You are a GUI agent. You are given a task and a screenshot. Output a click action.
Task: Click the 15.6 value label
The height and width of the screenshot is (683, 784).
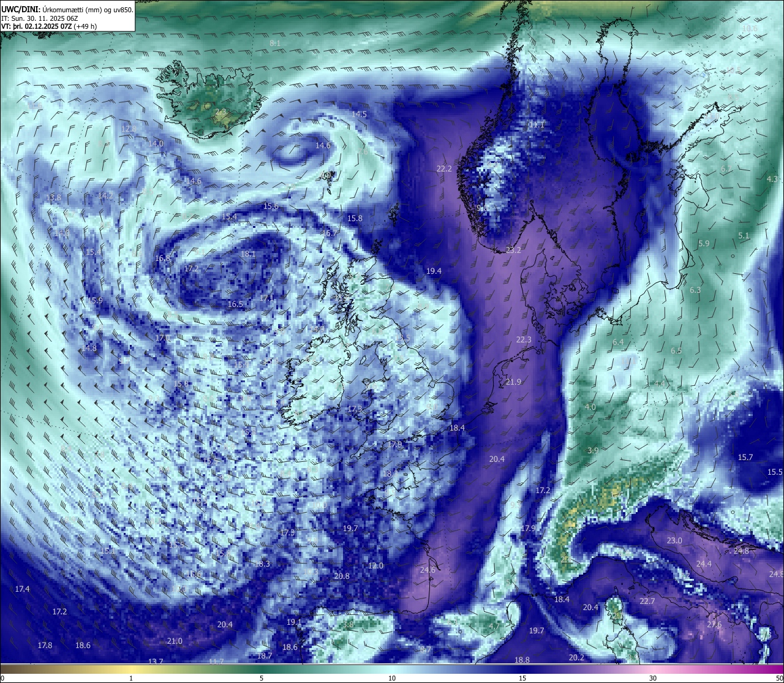coord(271,206)
